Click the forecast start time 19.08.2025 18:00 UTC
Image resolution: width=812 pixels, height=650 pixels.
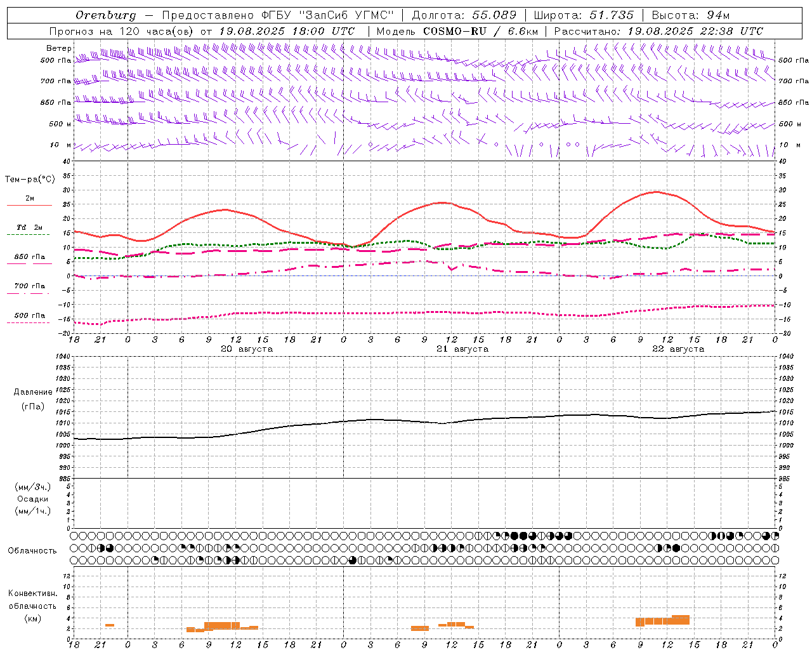click(287, 31)
